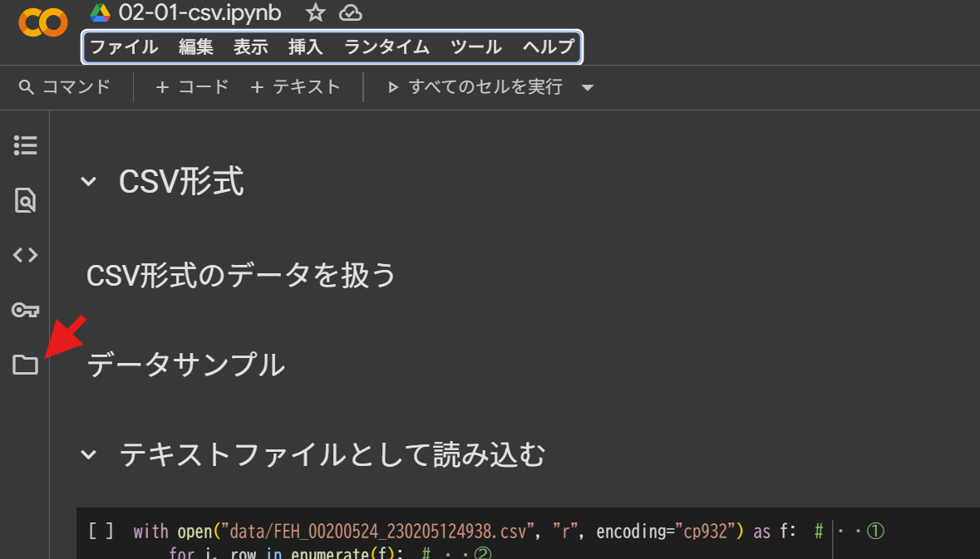Collapse the テキストファイルとして読み込む section

coord(89,454)
